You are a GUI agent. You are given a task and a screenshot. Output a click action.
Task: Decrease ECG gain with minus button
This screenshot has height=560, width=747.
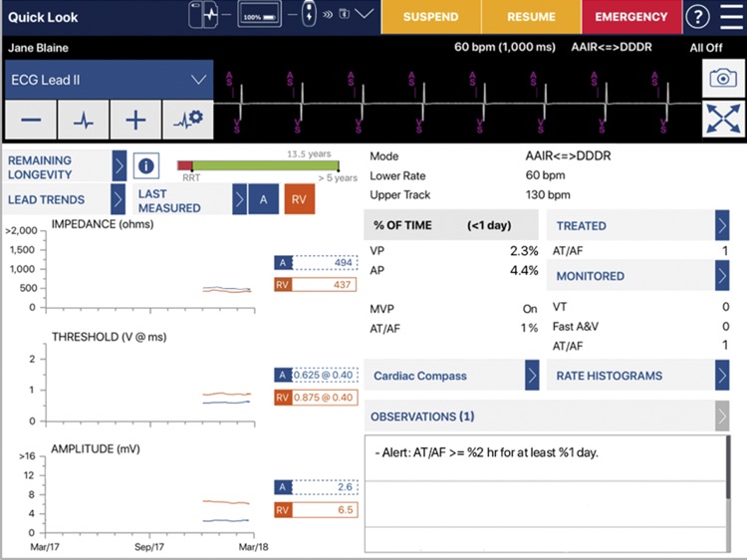(31, 120)
